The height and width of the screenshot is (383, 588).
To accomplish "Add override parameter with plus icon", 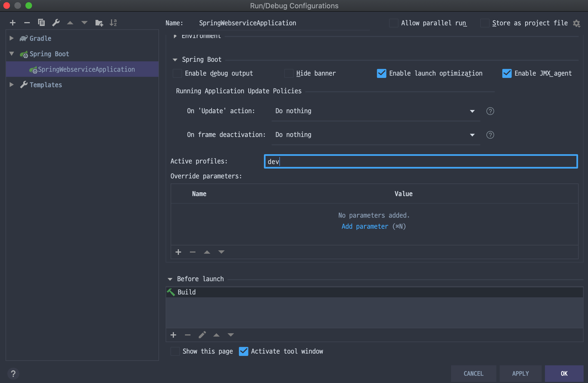I will click(178, 252).
